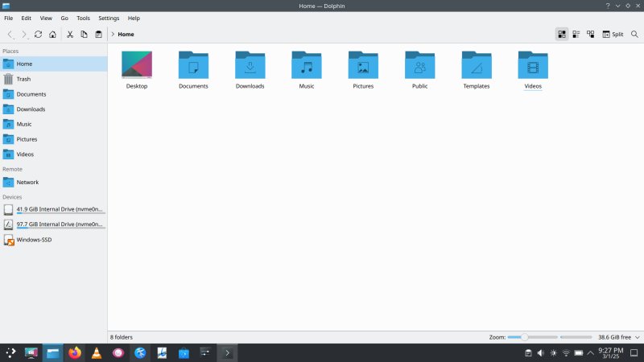Go back using the back arrow

10,35
